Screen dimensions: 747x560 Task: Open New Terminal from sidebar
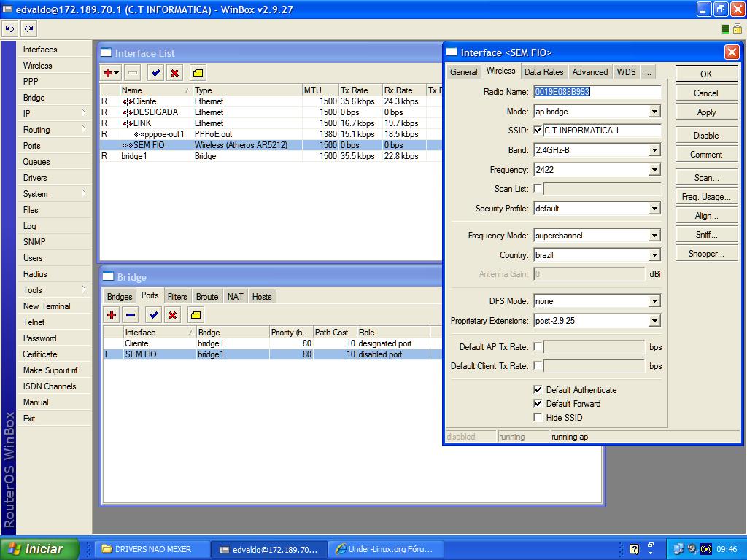54,306
